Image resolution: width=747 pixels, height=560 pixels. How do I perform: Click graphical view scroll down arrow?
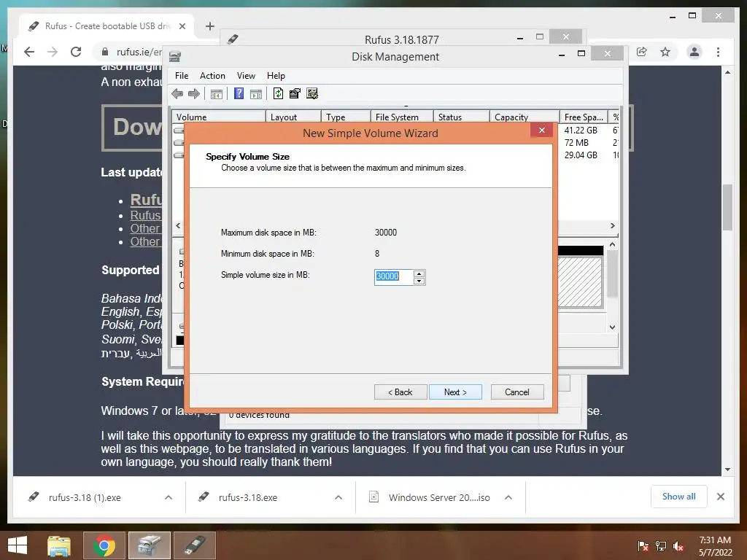coord(613,327)
